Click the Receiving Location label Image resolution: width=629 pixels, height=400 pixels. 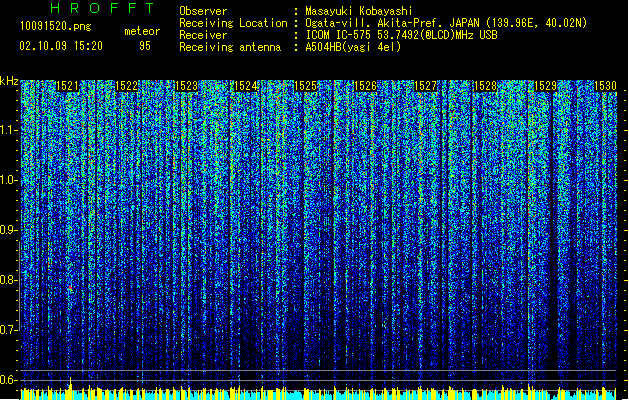coord(233,23)
